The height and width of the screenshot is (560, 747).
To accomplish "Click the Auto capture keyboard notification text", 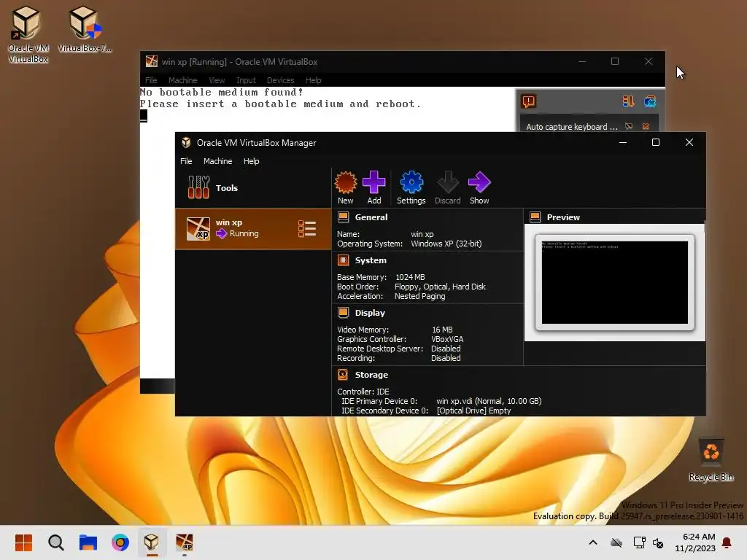I will (x=572, y=127).
